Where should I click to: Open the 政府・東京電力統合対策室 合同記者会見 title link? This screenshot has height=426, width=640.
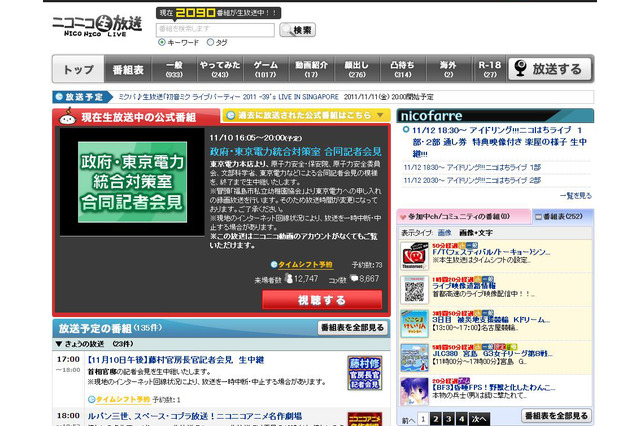click(x=296, y=152)
